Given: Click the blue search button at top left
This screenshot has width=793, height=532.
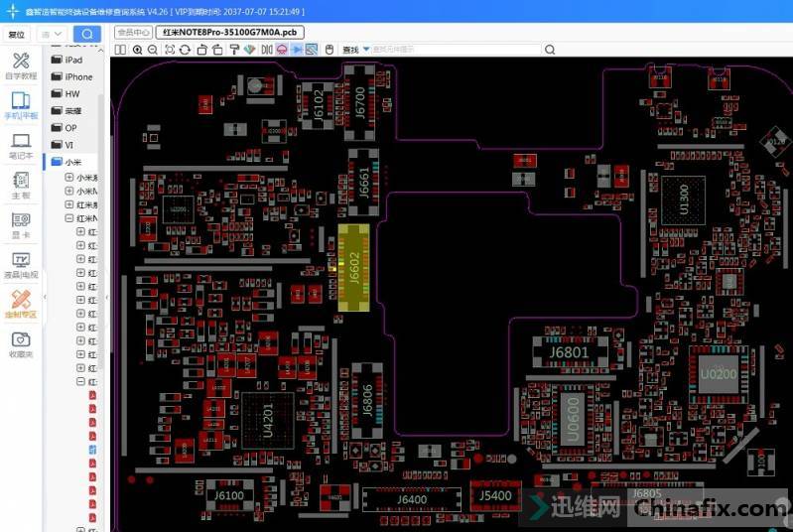Looking at the screenshot, I should click(86, 34).
